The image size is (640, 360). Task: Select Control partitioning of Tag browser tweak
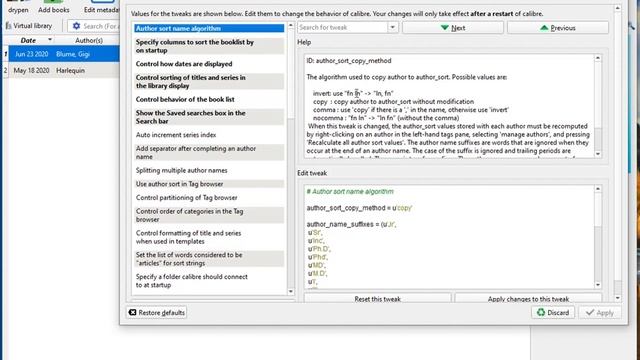tap(209, 198)
